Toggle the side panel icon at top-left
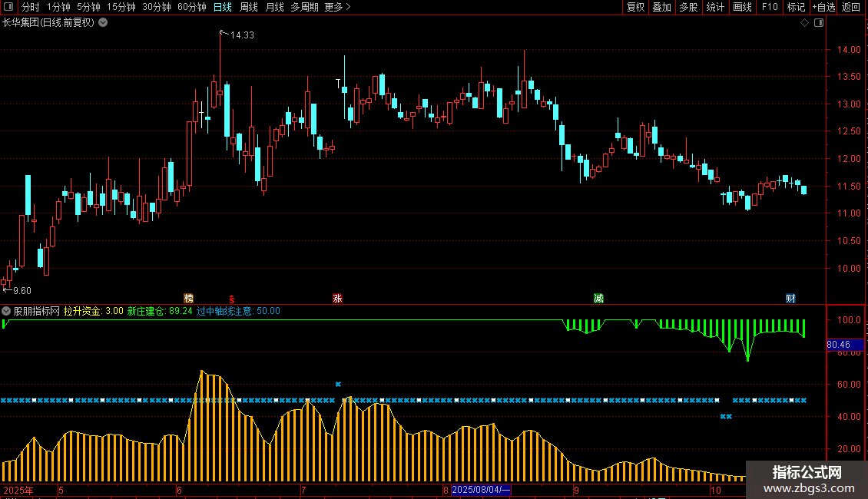Viewport: 868px width, 499px height. [x=8, y=7]
